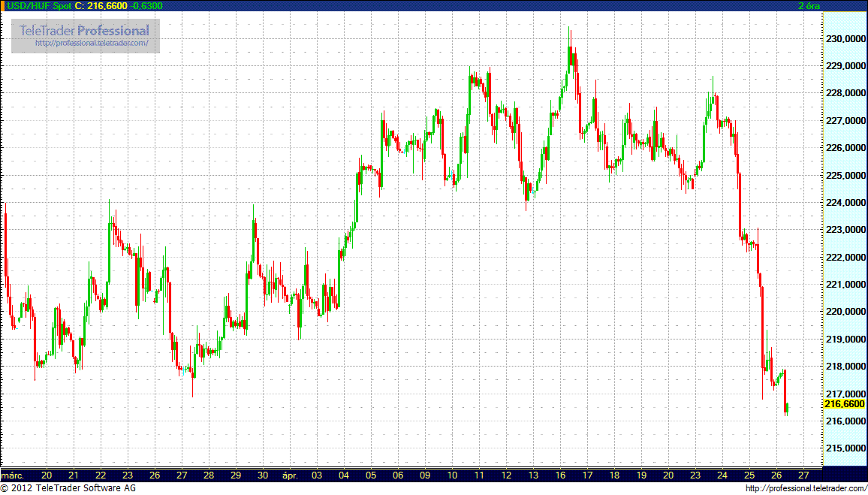Click the 219,0000 price axis label
Image resolution: width=868 pixels, height=495 pixels.
[x=845, y=340]
